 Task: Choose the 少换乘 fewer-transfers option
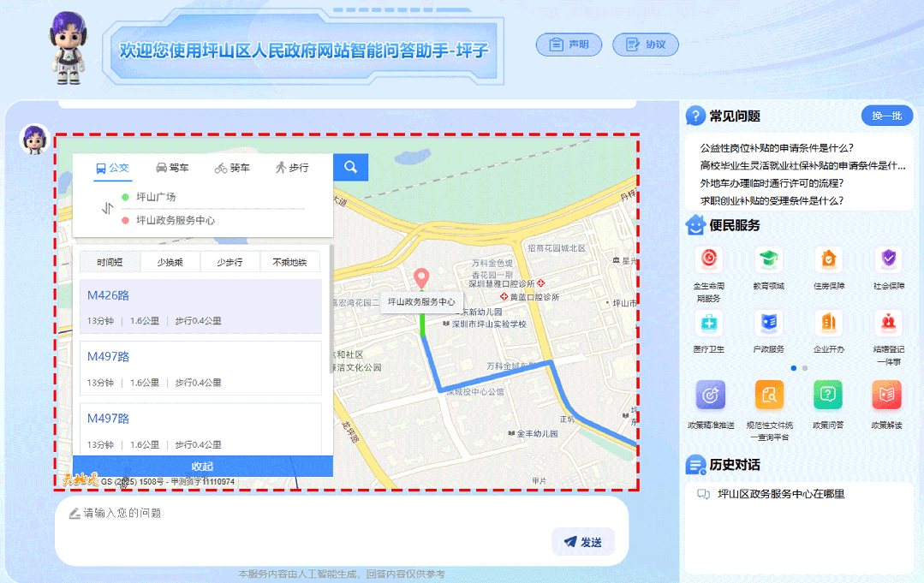pyautogui.click(x=170, y=261)
